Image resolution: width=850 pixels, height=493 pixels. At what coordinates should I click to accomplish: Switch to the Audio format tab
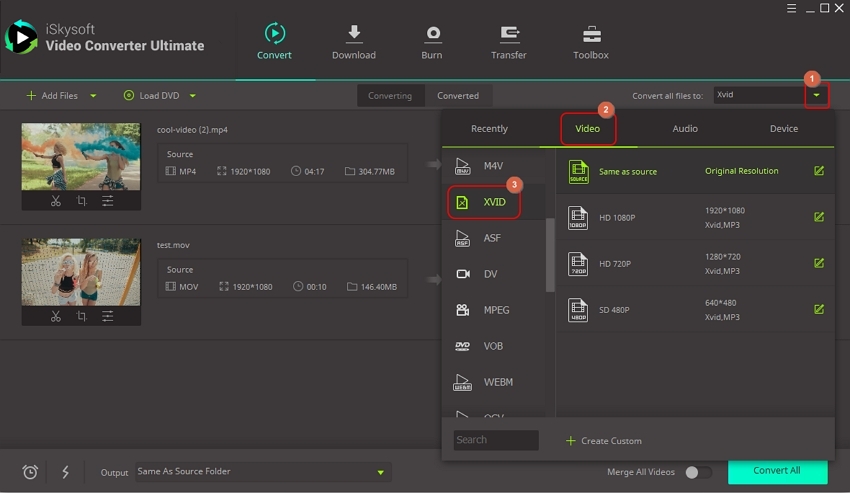click(x=685, y=129)
